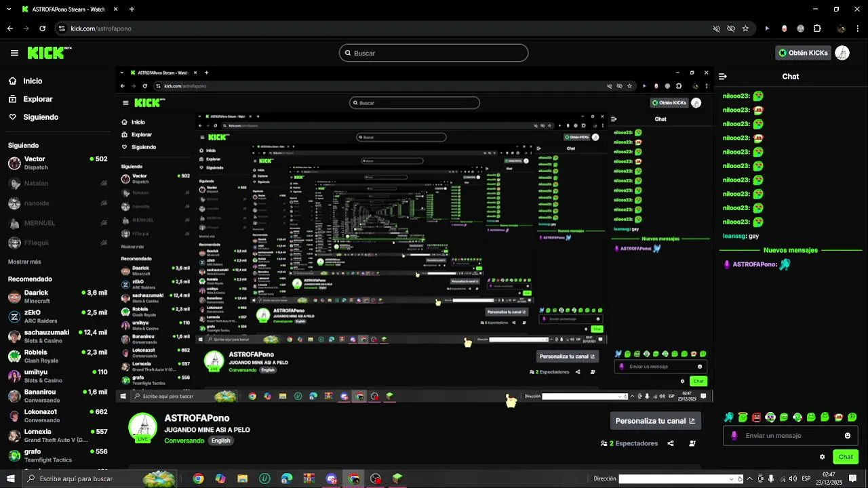Open Chrome tab search dropdown arrow
The image size is (868, 488).
click(x=8, y=9)
